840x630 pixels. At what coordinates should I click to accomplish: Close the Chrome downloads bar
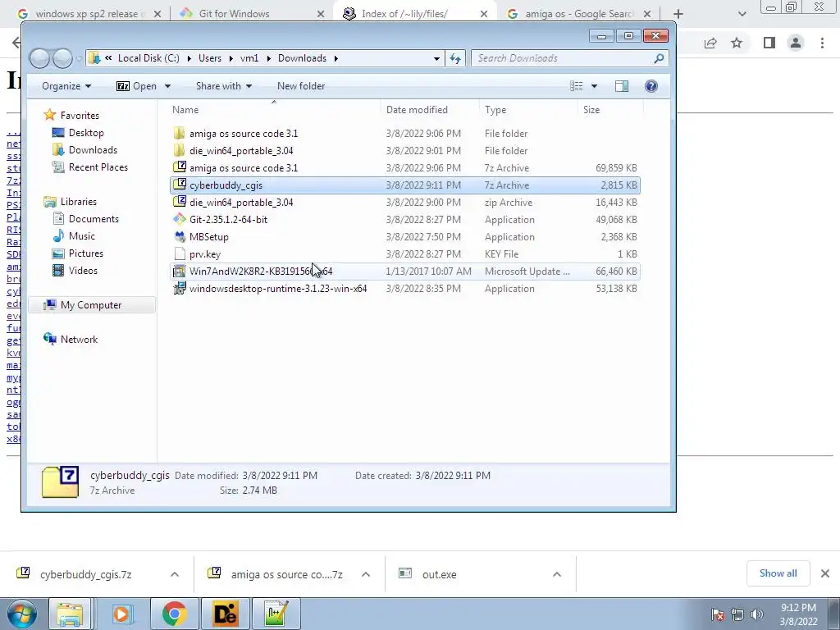click(x=825, y=573)
